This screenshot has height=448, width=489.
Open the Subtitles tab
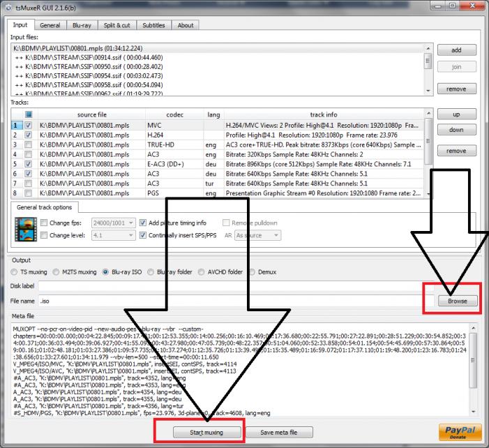coord(153,25)
